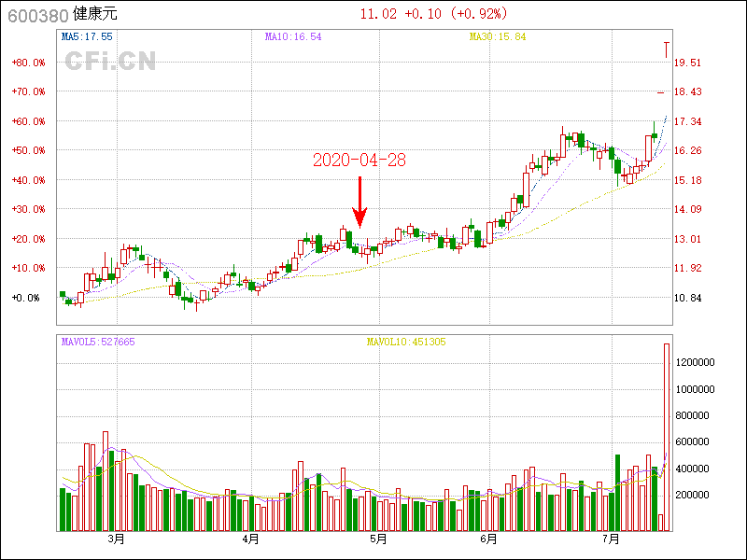
Task: Click the price change text 11.02 +0.10
Action: [401, 14]
